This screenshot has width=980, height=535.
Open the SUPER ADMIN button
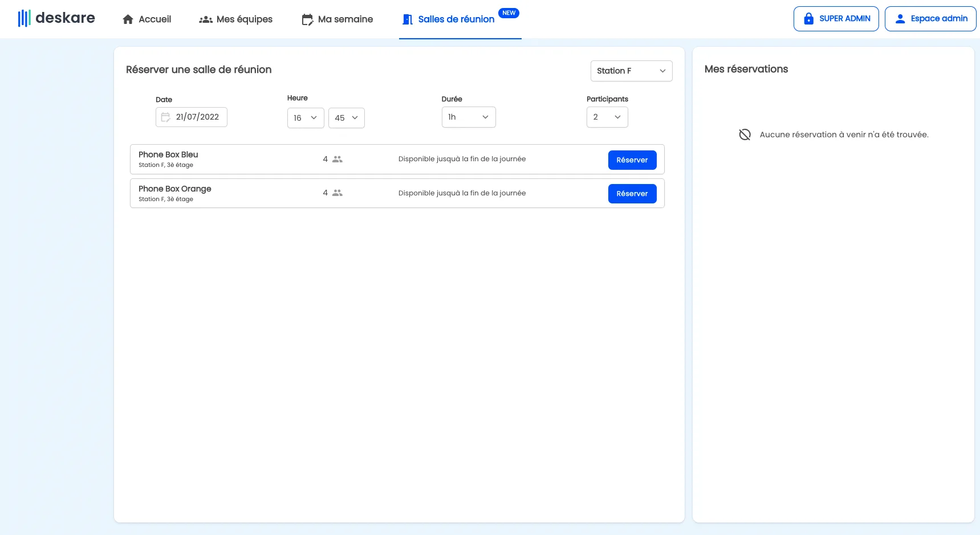tap(836, 19)
